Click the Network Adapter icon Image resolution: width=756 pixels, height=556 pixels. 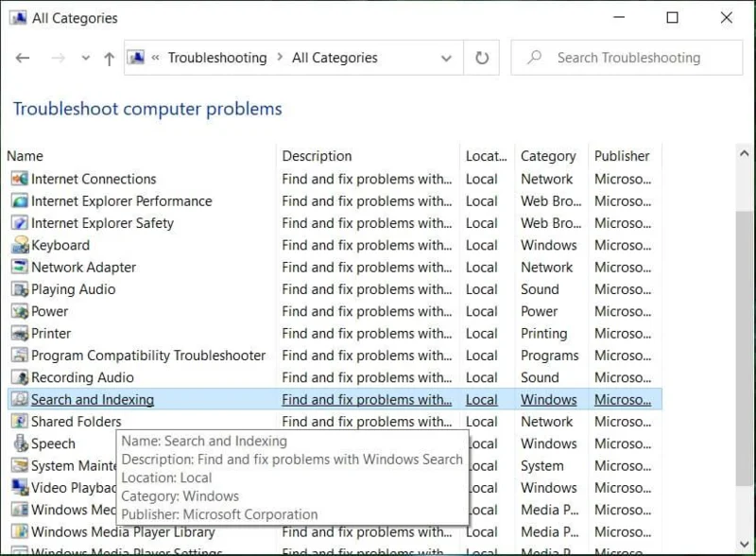click(20, 268)
